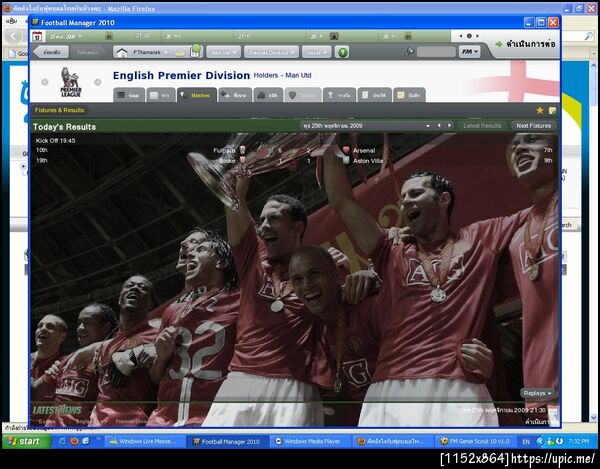Click the gold star bookmark icon

point(540,111)
